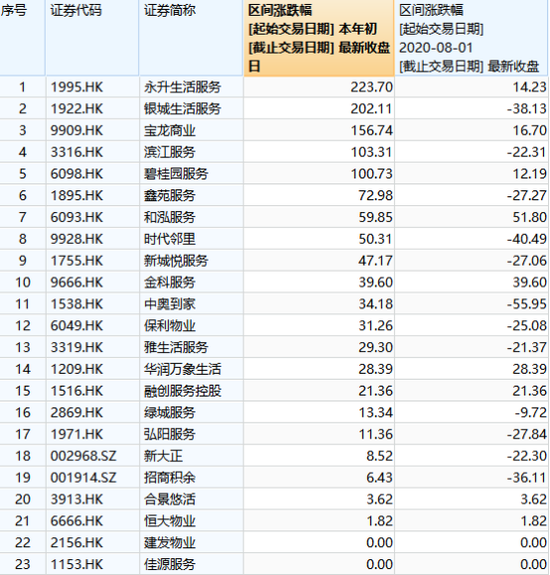This screenshot has width=550, height=575.
Task: Select stock code 9666.HK
Action: [x=77, y=282]
